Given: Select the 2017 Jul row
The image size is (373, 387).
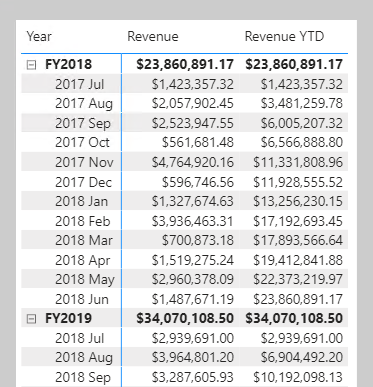Looking at the screenshot, I should pyautogui.click(x=184, y=84).
